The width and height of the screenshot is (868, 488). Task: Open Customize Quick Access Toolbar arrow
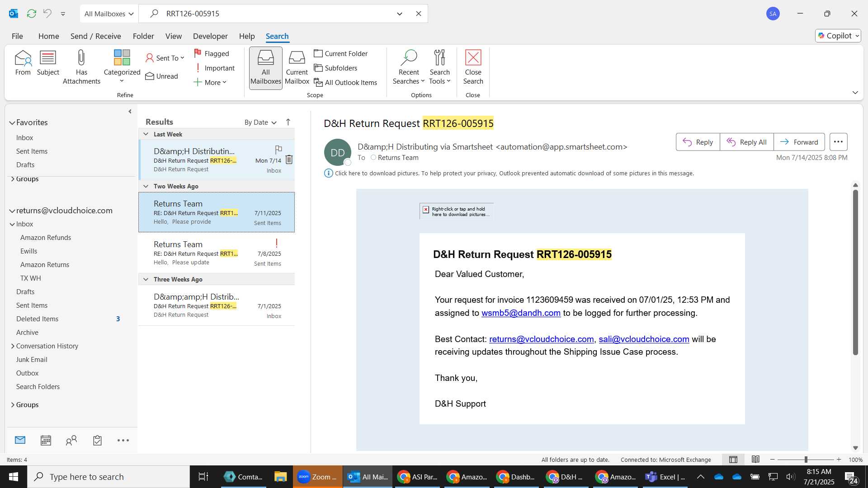[x=63, y=14]
